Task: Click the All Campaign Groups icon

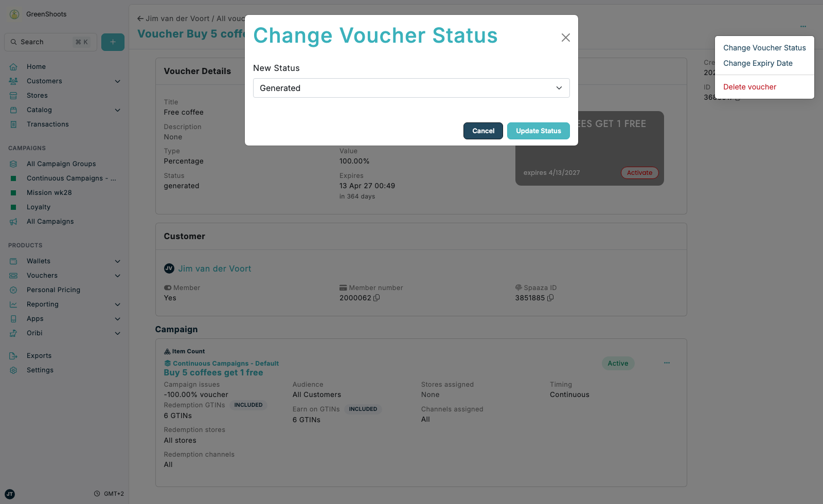Action: [14, 164]
